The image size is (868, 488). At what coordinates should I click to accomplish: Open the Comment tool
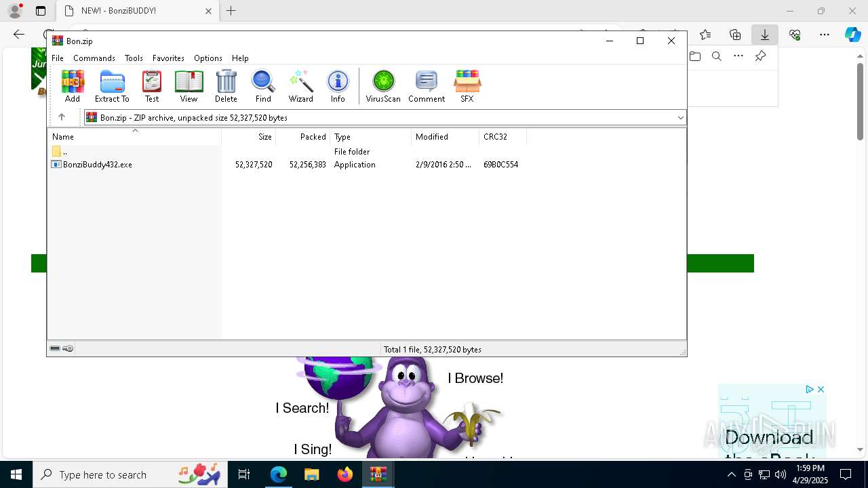click(x=427, y=86)
